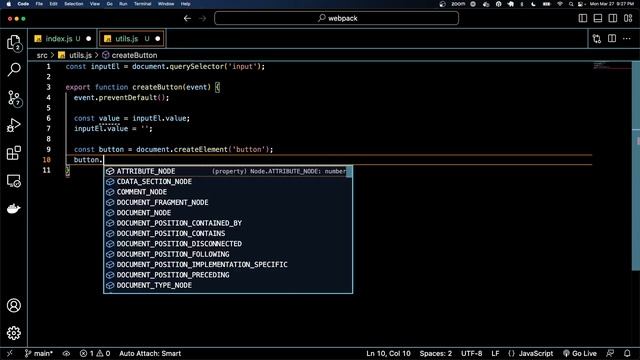This screenshot has height=360, width=640.
Task: Toggle the primary side bar layout icon
Action: (x=583, y=18)
